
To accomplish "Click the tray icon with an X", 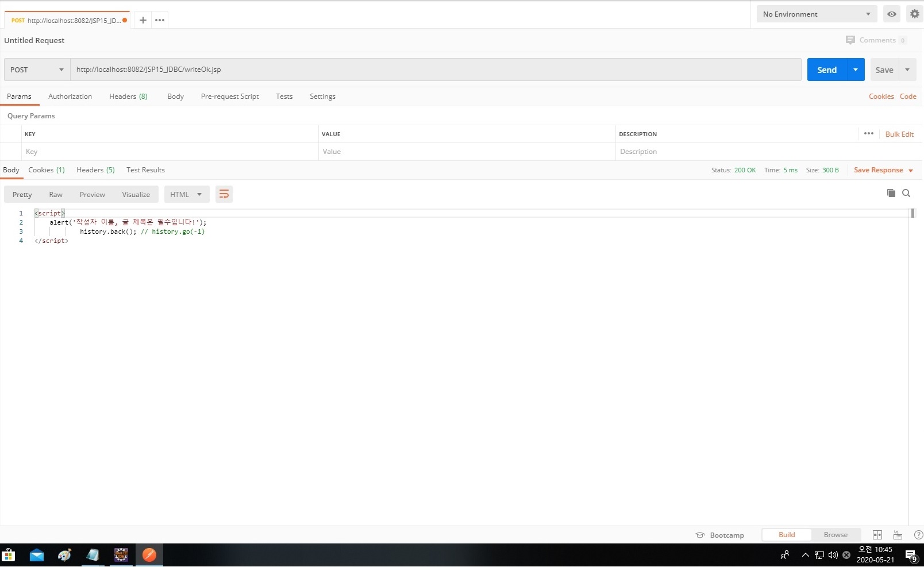I will tap(846, 555).
